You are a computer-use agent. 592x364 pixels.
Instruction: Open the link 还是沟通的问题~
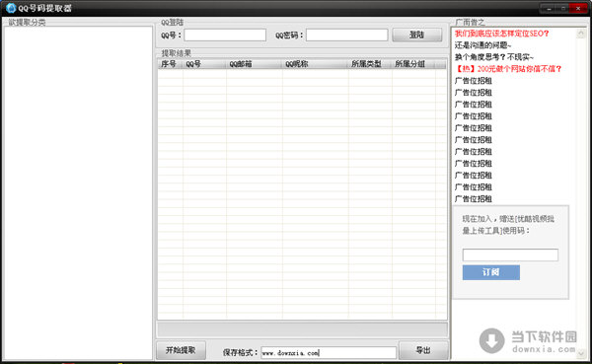click(x=482, y=45)
